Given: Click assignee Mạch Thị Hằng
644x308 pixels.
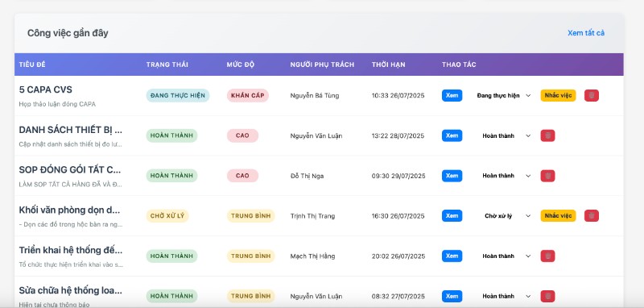Looking at the screenshot, I should point(312,256).
